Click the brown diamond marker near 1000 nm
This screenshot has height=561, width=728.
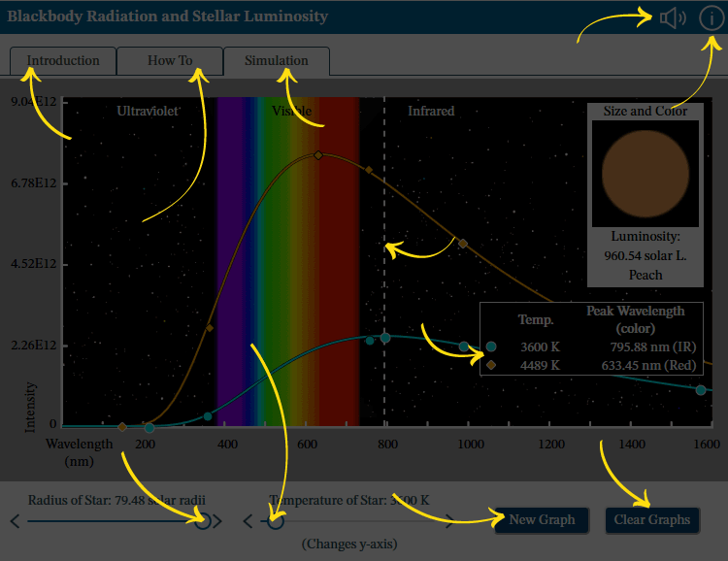pyautogui.click(x=463, y=244)
